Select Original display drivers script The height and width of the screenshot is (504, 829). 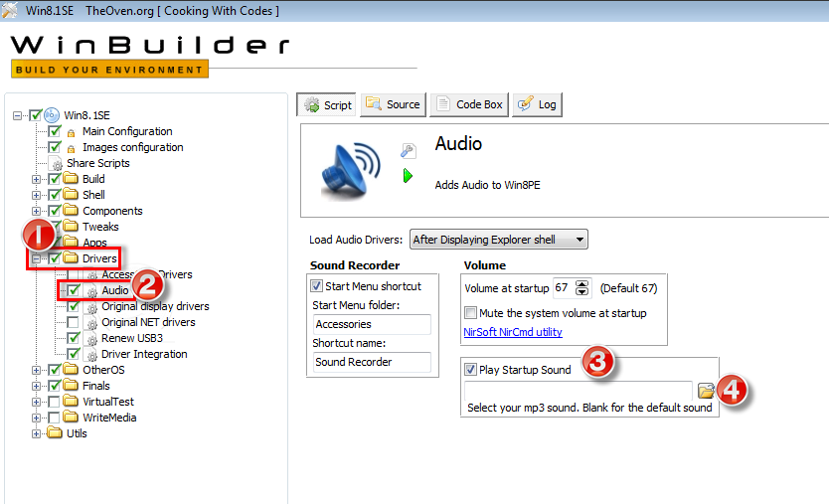pos(155,306)
